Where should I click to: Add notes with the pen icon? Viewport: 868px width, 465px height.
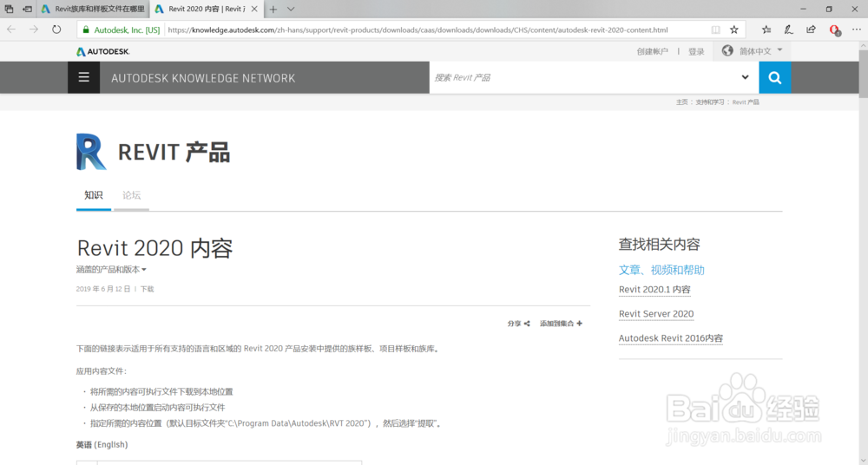(x=789, y=29)
